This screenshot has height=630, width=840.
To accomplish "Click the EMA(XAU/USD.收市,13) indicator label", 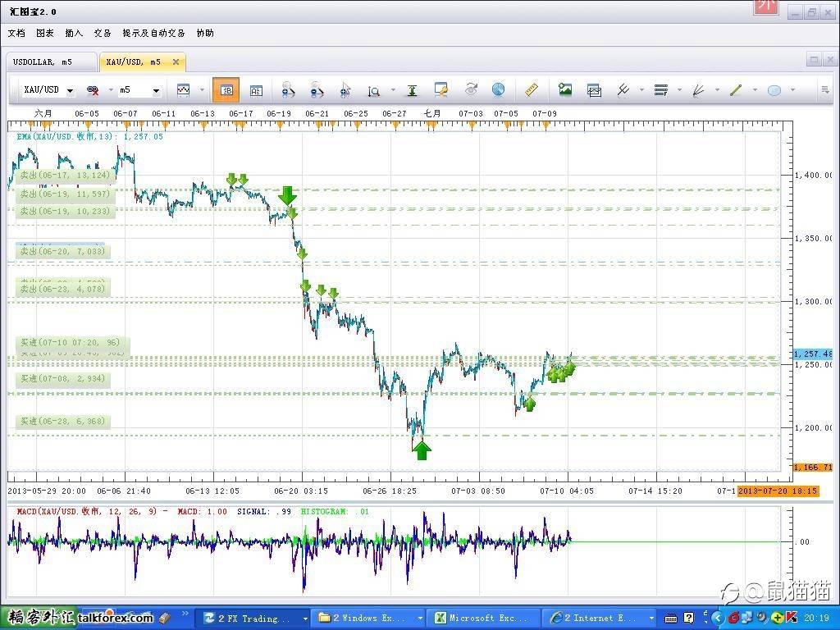I will [90, 137].
